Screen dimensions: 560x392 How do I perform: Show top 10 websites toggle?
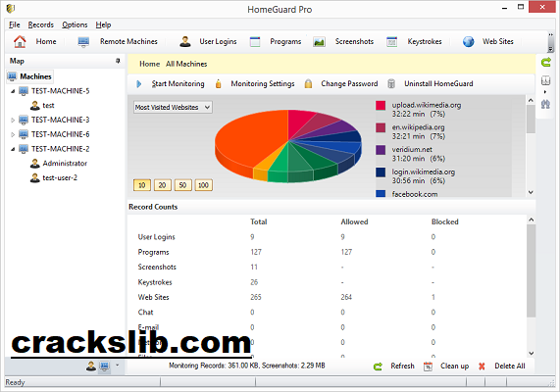pyautogui.click(x=142, y=185)
